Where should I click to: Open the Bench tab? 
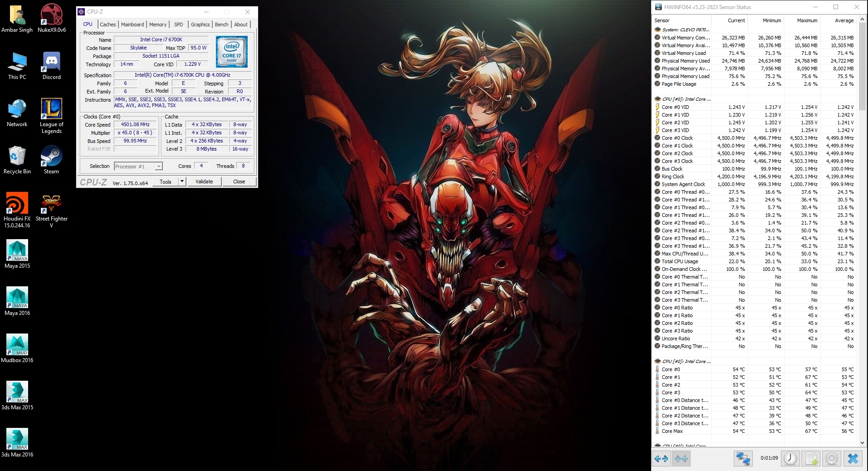click(x=222, y=25)
